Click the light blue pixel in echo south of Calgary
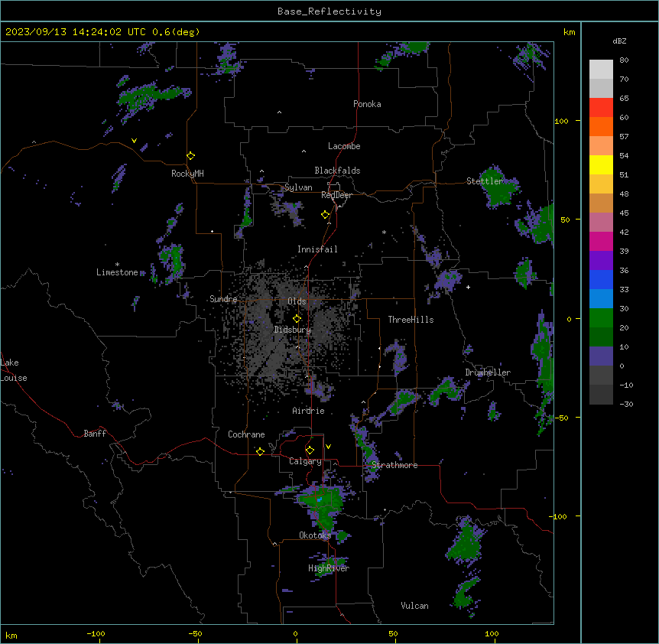The width and height of the screenshot is (659, 644). 320,499
